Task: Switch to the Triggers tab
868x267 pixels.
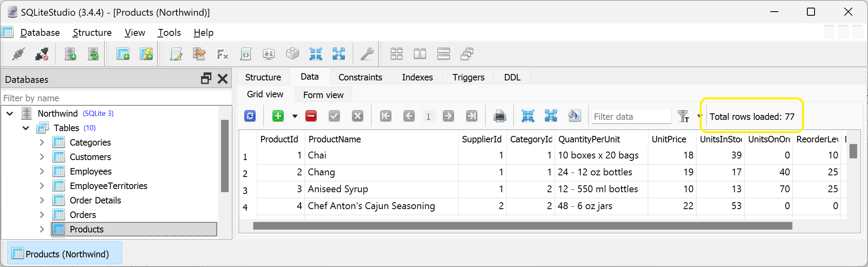Action: (468, 77)
